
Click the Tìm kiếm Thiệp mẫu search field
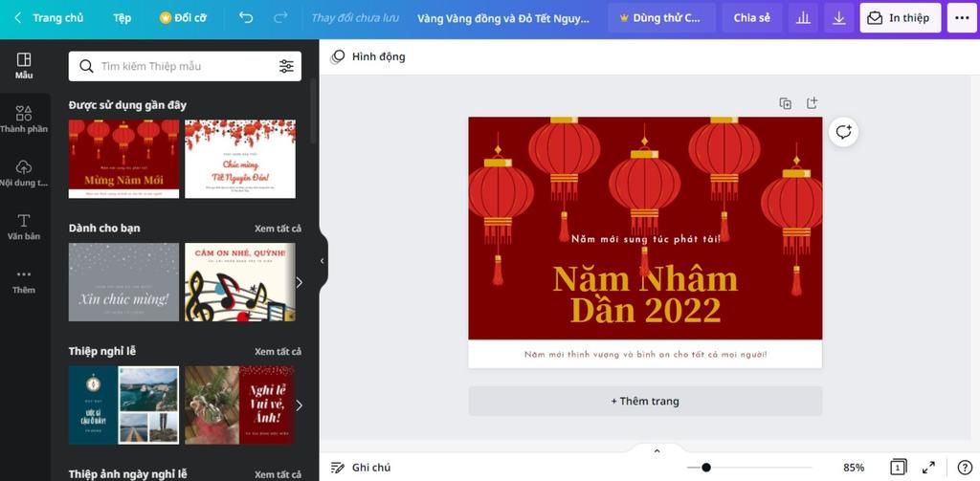click(x=185, y=66)
